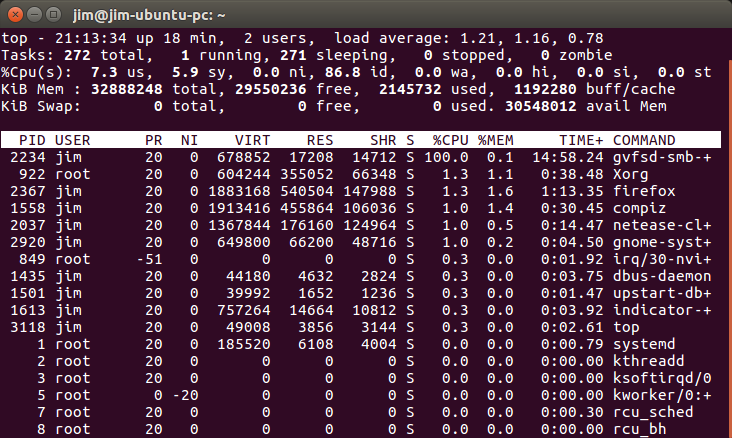Viewport: 732px width, 438px height.
Task: Click the 271 sleeping tasks value
Action: (x=293, y=55)
